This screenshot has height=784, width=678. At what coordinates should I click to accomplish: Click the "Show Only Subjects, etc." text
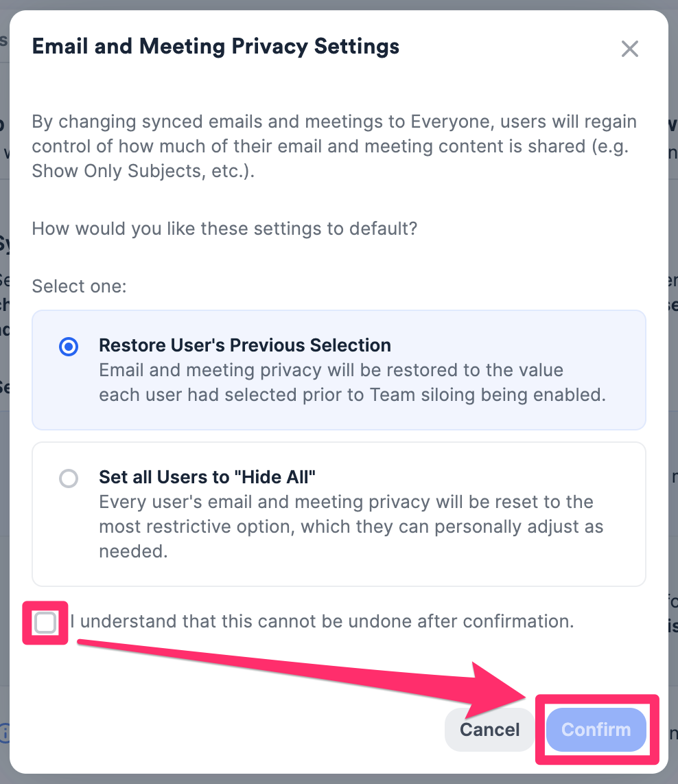(x=143, y=171)
